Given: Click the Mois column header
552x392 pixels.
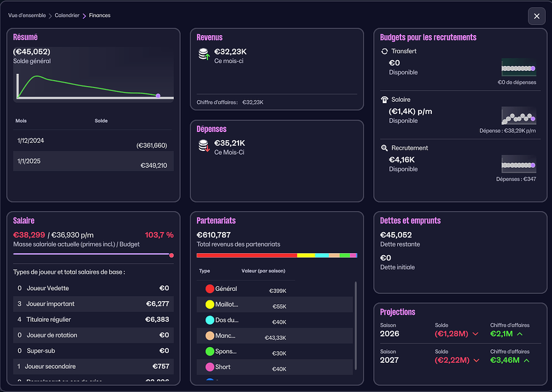Looking at the screenshot, I should pyautogui.click(x=21, y=121).
